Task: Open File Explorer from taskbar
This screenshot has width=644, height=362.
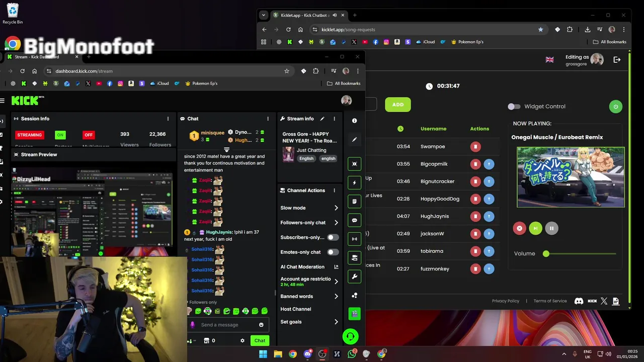Action: [x=278, y=354]
